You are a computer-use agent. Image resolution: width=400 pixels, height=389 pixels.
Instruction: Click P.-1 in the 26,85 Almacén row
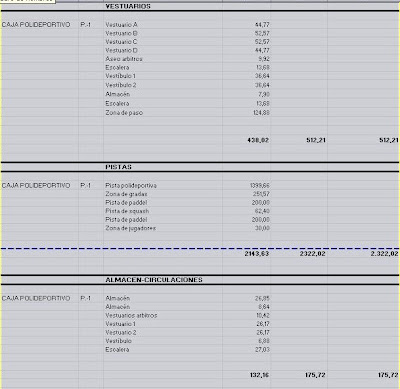pyautogui.click(x=85, y=298)
